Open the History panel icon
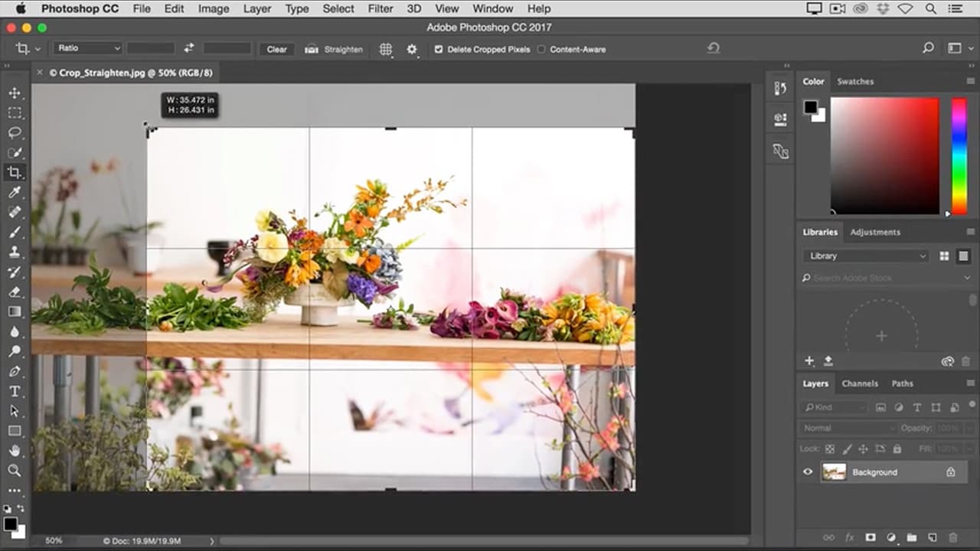Screen dimensions: 980x551 780,88
